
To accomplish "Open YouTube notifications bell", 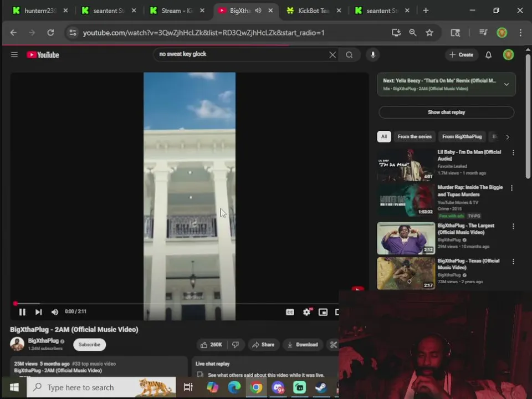I will (x=488, y=55).
